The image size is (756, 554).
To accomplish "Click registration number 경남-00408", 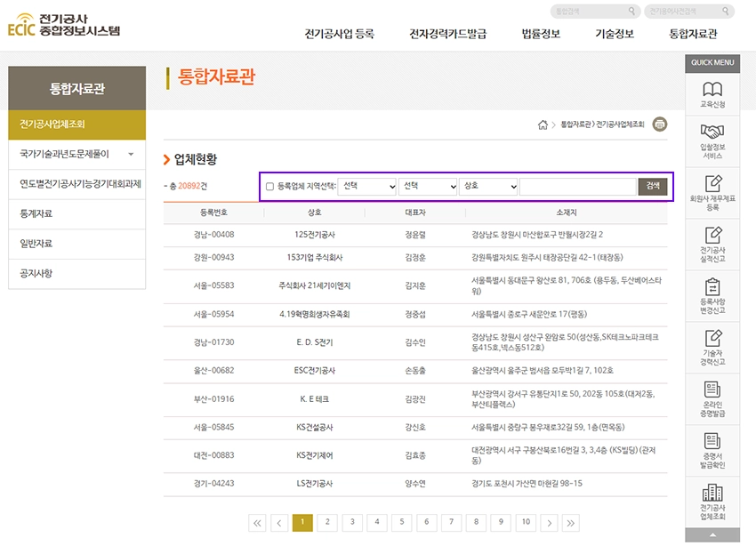I will [214, 235].
